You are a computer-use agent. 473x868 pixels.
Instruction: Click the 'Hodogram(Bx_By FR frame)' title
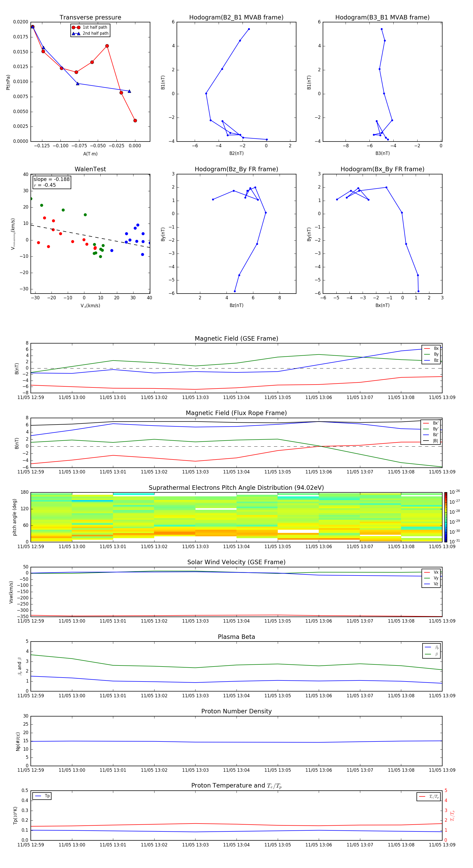point(382,169)
